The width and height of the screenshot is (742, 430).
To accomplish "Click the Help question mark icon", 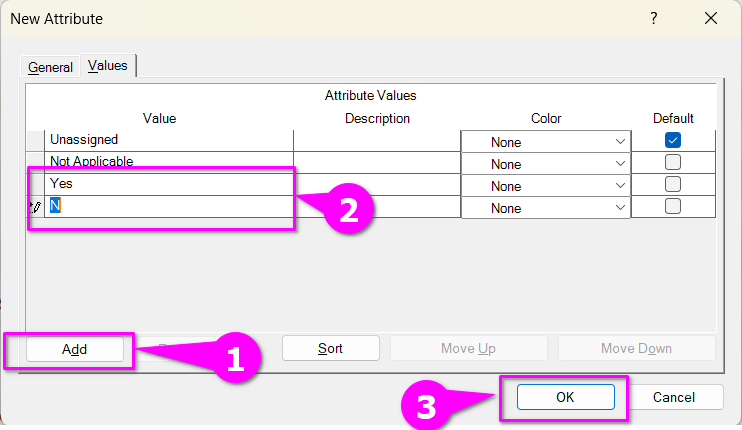I will click(654, 18).
